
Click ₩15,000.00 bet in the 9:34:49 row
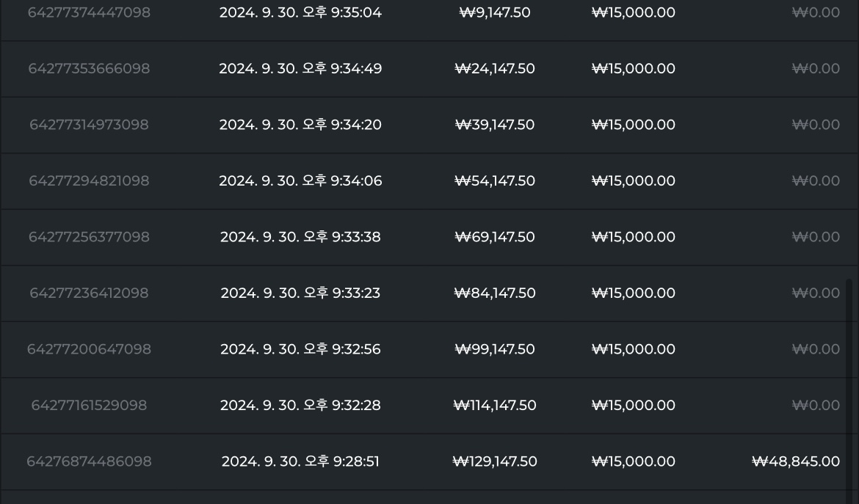(x=634, y=68)
